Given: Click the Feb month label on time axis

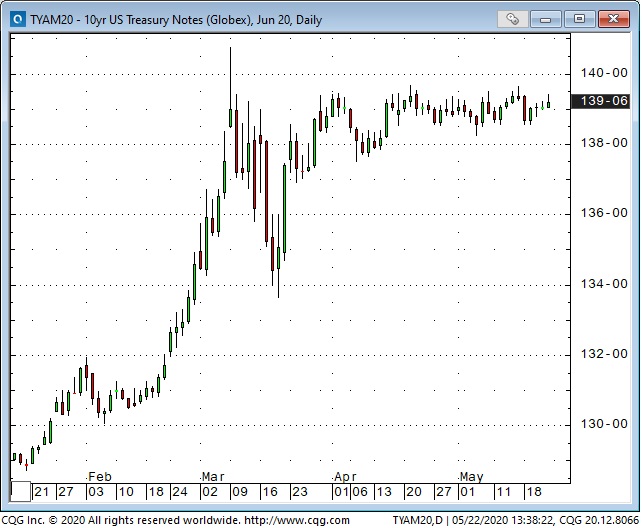Looking at the screenshot, I should point(99,477).
